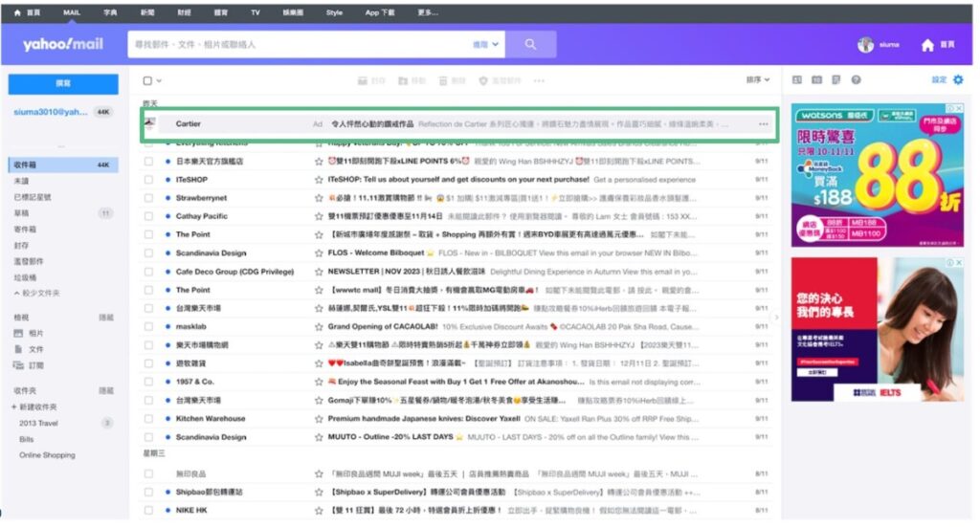
Task: Open the MAIL tab in top bar
Action: coord(72,12)
